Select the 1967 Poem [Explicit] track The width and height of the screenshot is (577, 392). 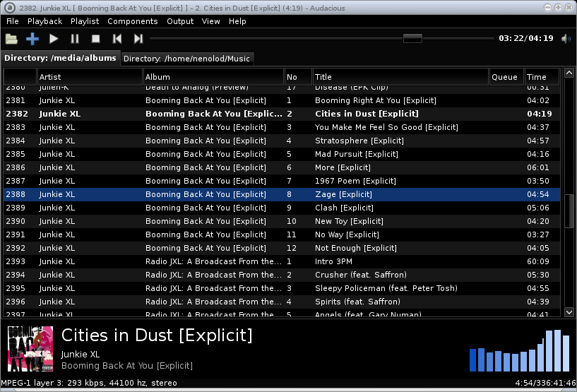(282, 181)
